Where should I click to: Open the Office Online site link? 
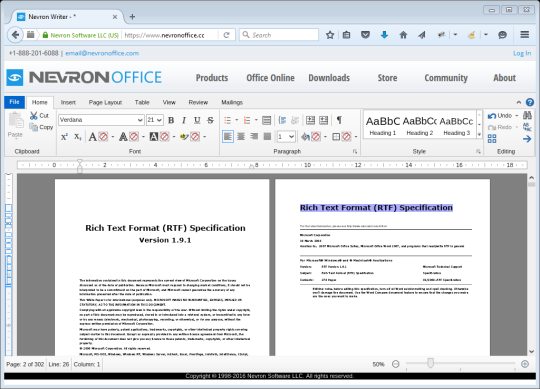(270, 78)
